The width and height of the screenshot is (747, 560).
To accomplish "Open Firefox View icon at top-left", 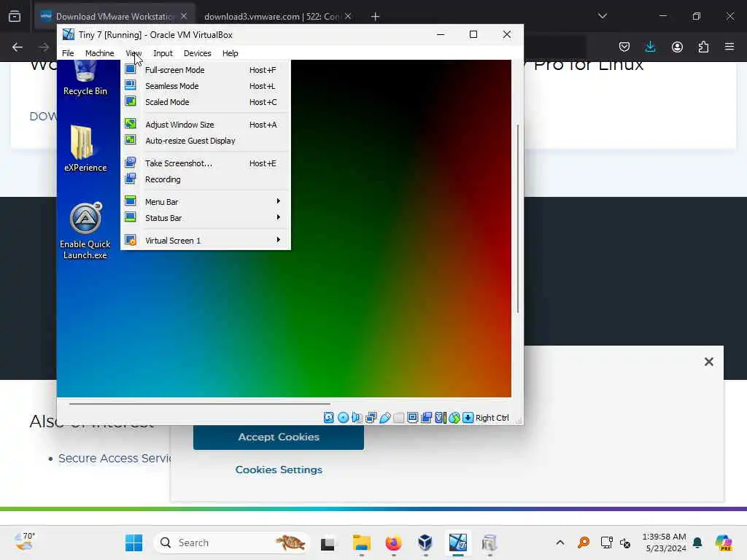I will (x=15, y=16).
